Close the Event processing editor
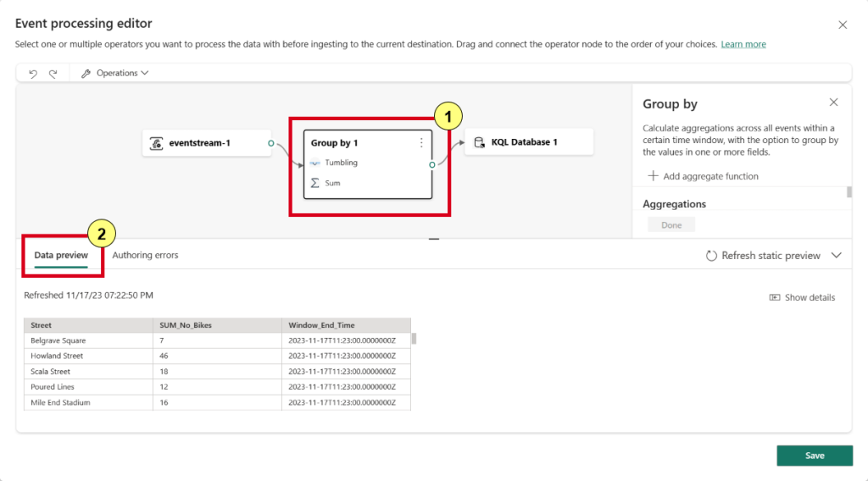This screenshot has height=481, width=868. coord(843,25)
